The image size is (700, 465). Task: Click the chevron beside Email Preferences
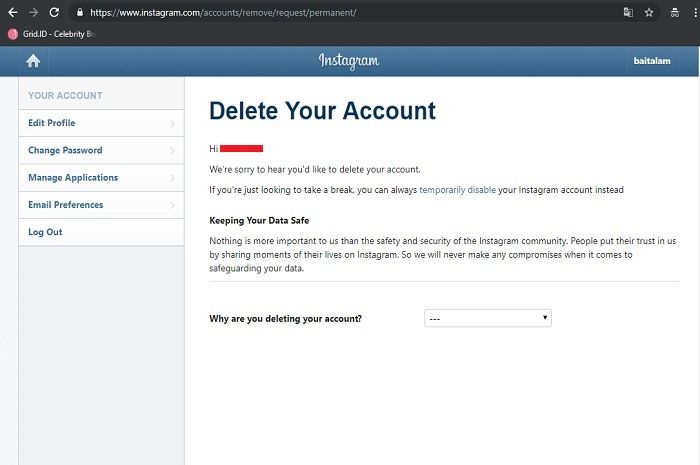click(x=173, y=205)
